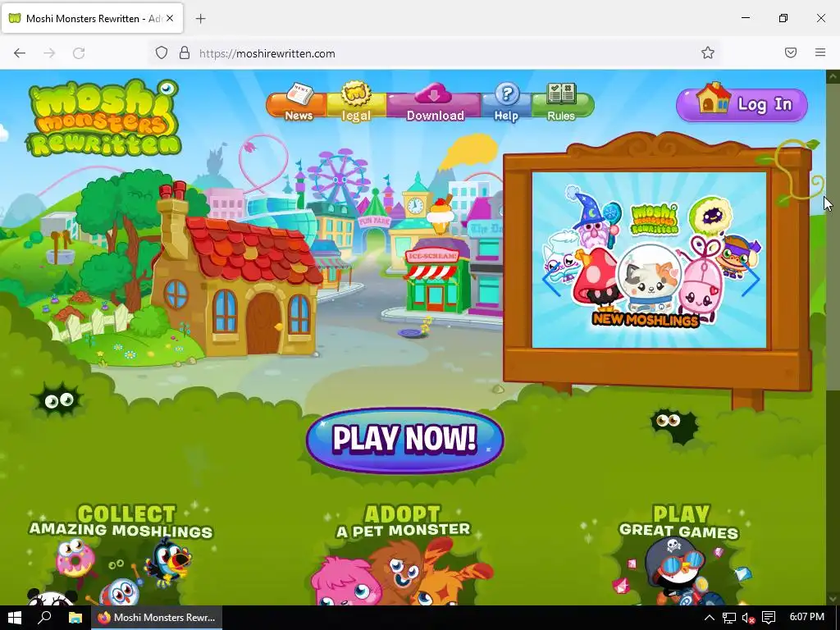The image size is (840, 630).
Task: Open a new browser tab
Action: coord(200,19)
